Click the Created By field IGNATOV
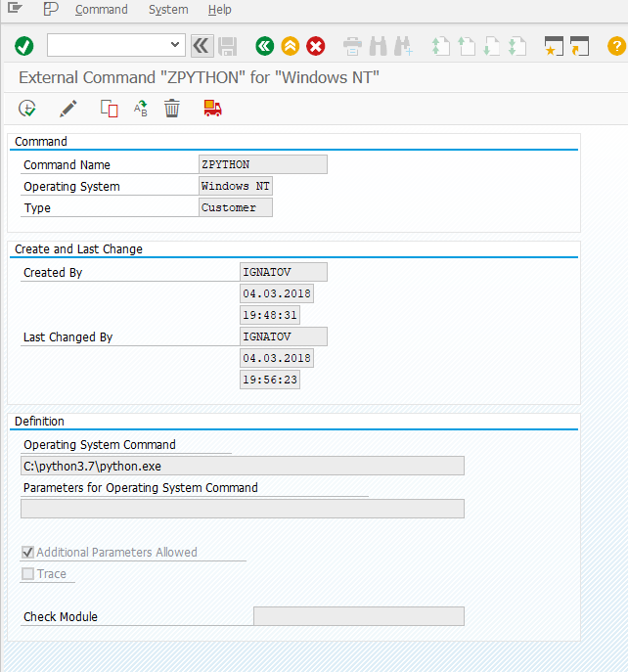628x672 pixels. (284, 272)
